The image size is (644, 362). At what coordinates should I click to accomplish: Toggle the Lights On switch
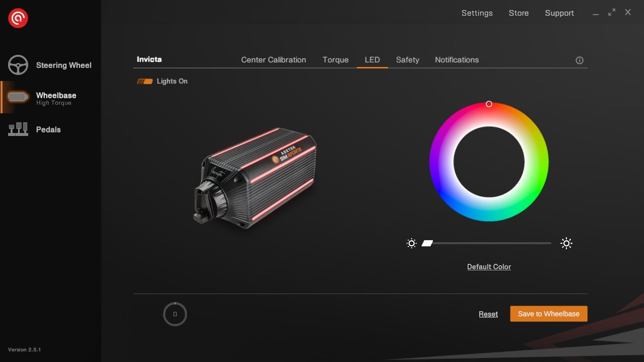coord(145,81)
